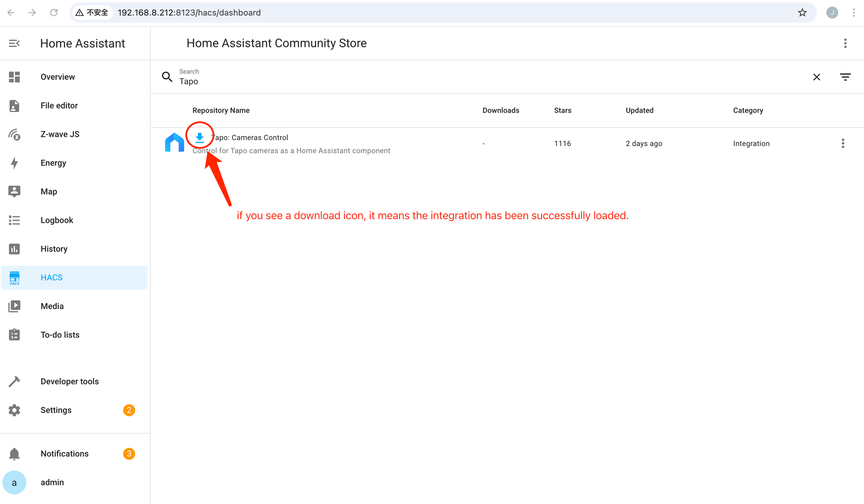Open the Community Store overflow menu
864x504 pixels.
tap(845, 43)
